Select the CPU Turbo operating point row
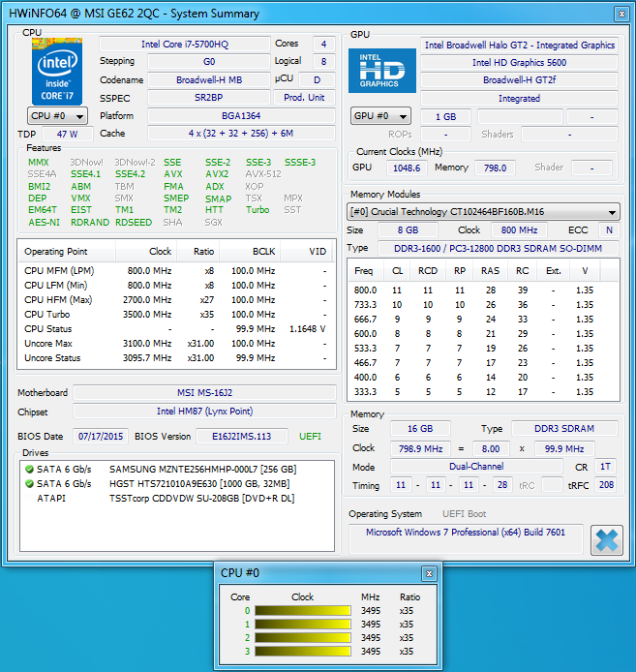The width and height of the screenshot is (636, 672). coord(176,314)
